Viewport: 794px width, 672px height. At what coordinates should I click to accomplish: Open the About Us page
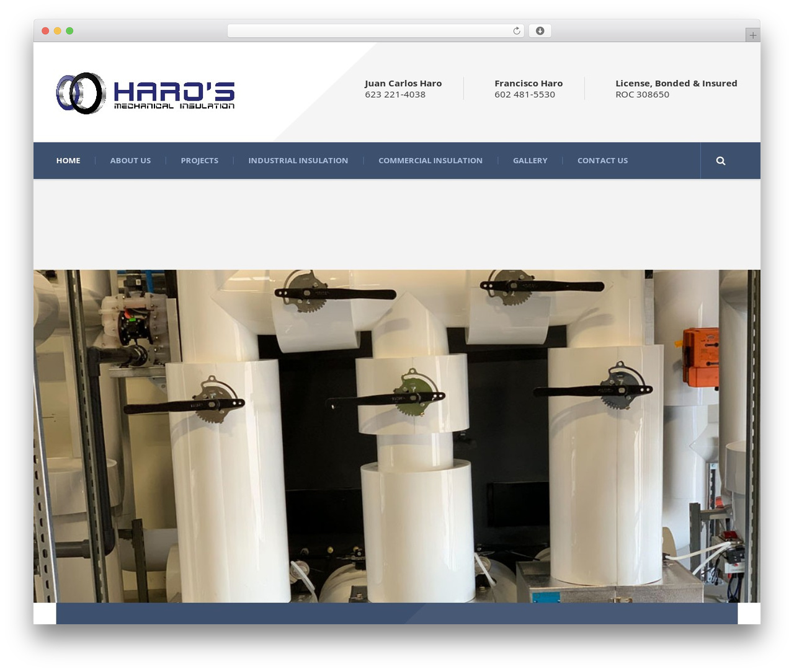[x=130, y=161]
